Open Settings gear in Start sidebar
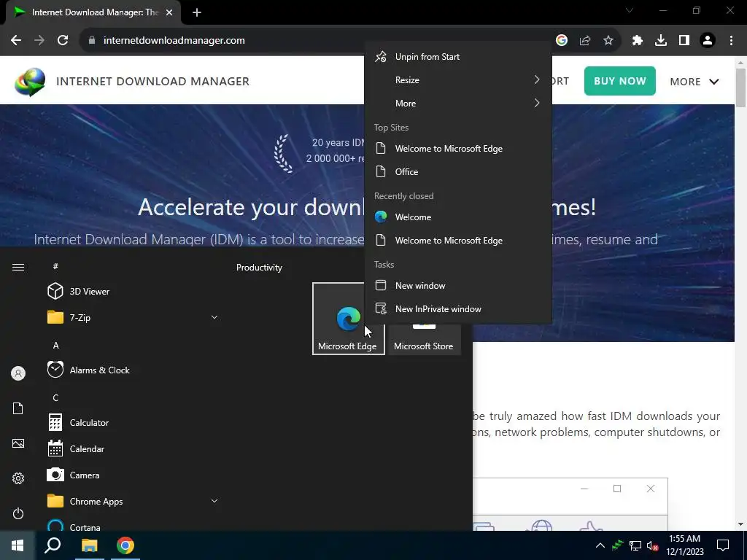Viewport: 747px width, 560px height. (18, 478)
